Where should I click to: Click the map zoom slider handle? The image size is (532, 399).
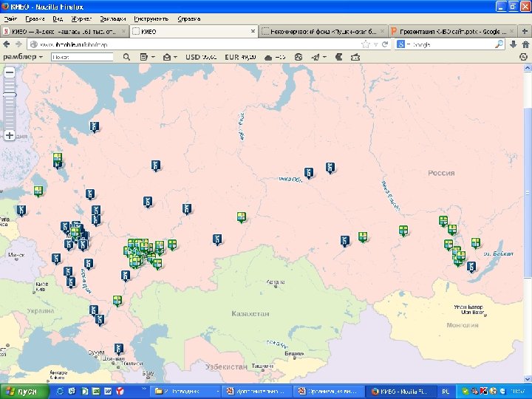coord(10,95)
